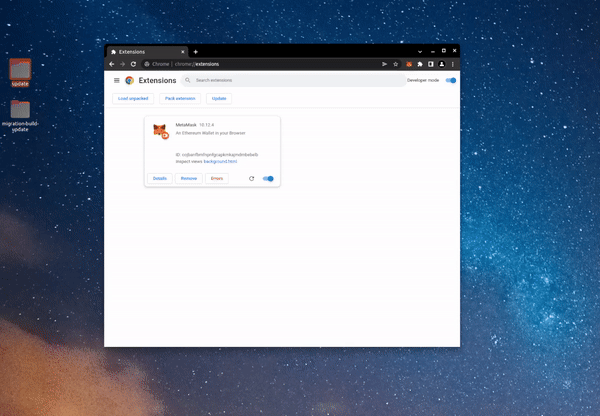Minimize the Chrome window
The height and width of the screenshot is (416, 600).
[x=433, y=51]
